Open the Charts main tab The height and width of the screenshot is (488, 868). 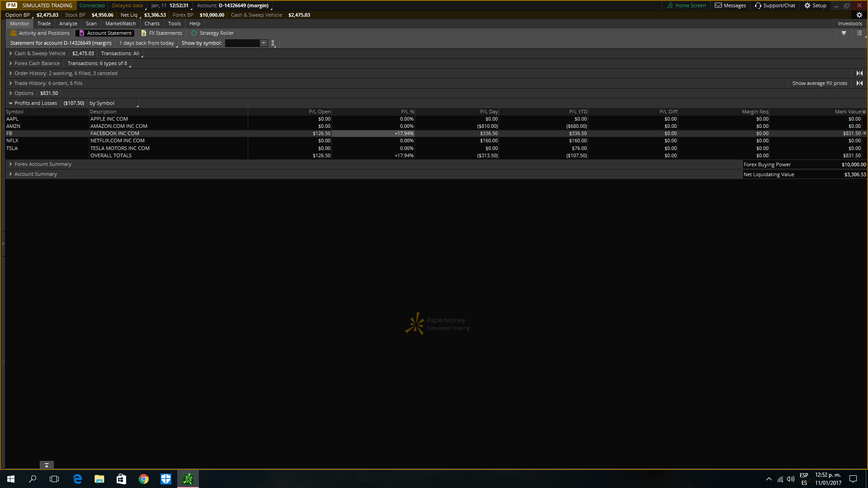pyautogui.click(x=152, y=23)
